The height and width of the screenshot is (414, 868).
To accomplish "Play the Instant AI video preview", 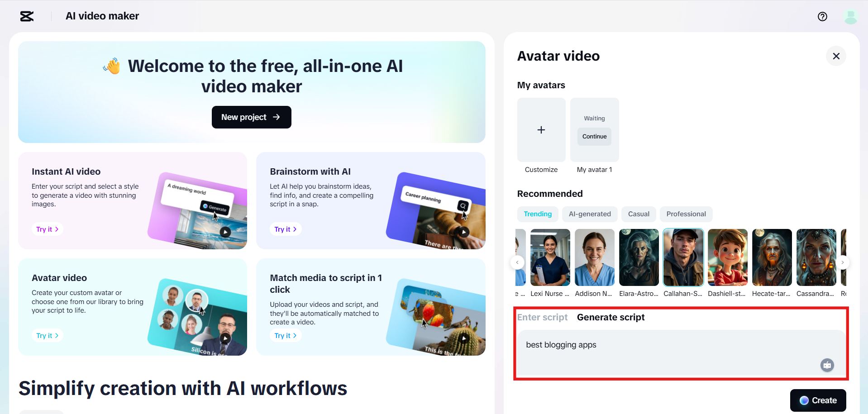I will (x=225, y=231).
